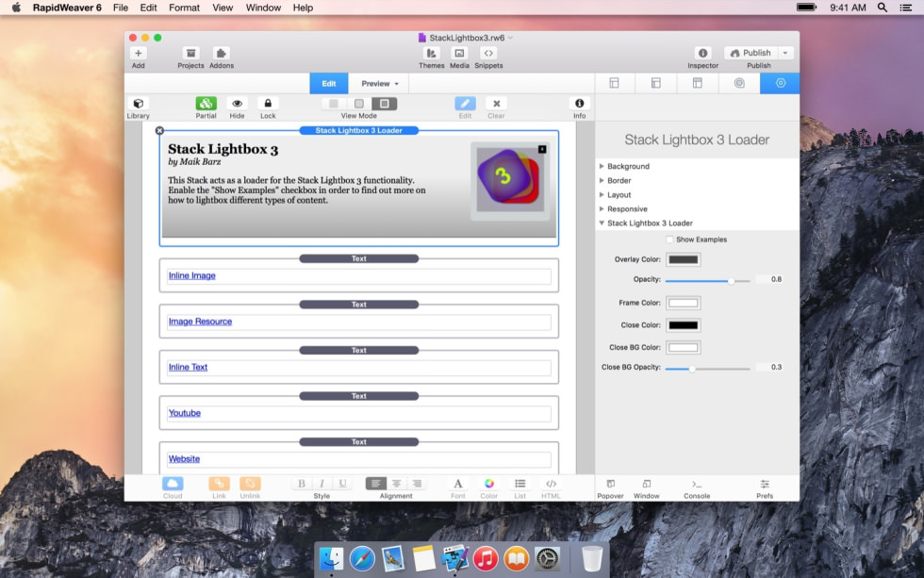Open the Media browser
This screenshot has height=578, width=924.
[459, 54]
